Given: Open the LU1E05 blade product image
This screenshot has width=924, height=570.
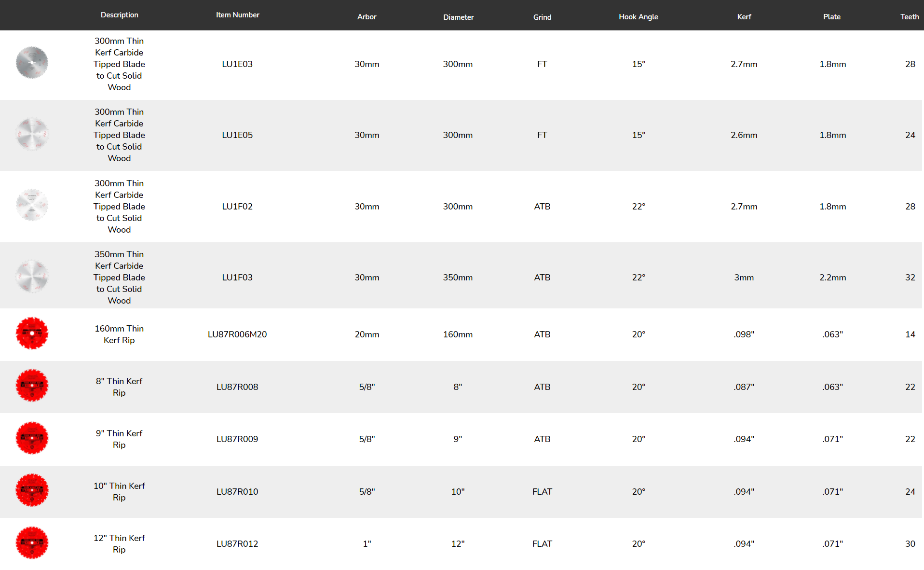Looking at the screenshot, I should tap(32, 134).
